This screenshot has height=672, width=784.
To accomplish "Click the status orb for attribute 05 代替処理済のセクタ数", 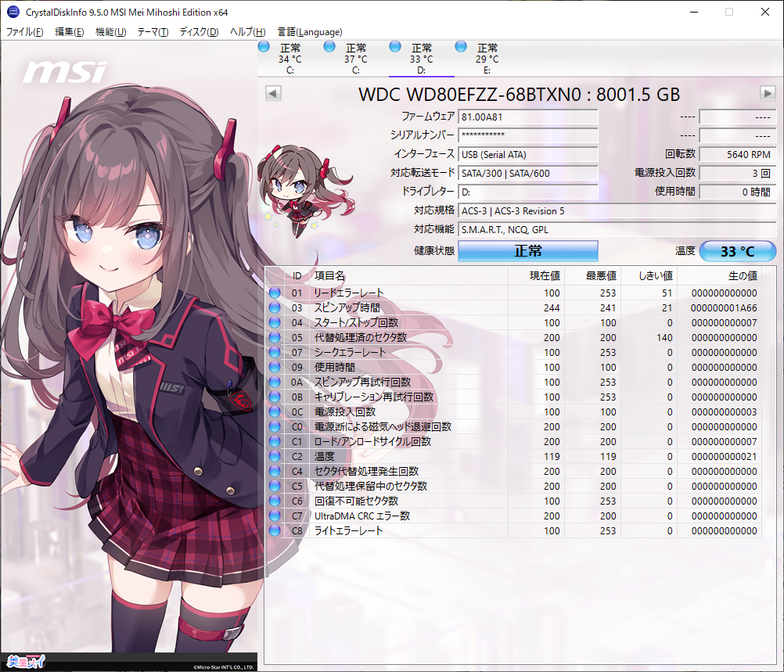I will coord(275,337).
